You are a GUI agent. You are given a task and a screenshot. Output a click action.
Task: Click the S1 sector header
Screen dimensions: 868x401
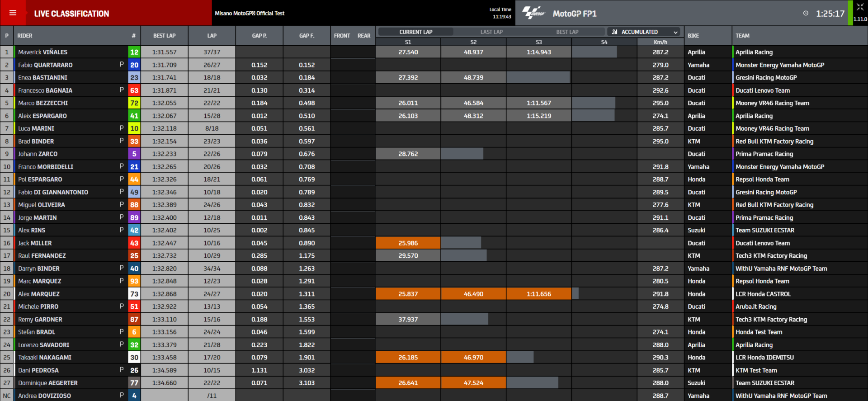coord(408,42)
